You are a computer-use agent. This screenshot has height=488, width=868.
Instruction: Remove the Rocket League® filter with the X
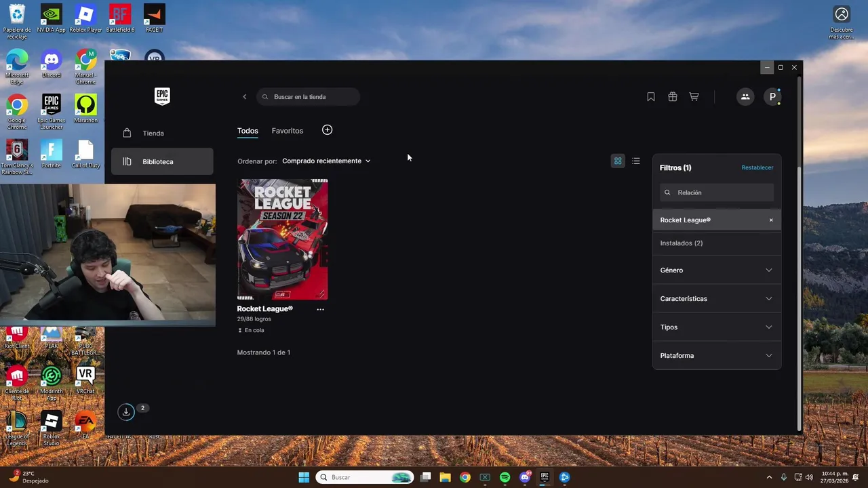771,220
